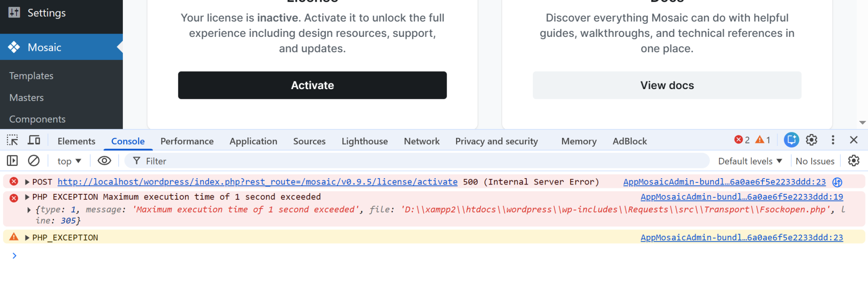Viewport: 868px width, 288px height.
Task: Click the replay XHR icon on POST row
Action: (837, 182)
